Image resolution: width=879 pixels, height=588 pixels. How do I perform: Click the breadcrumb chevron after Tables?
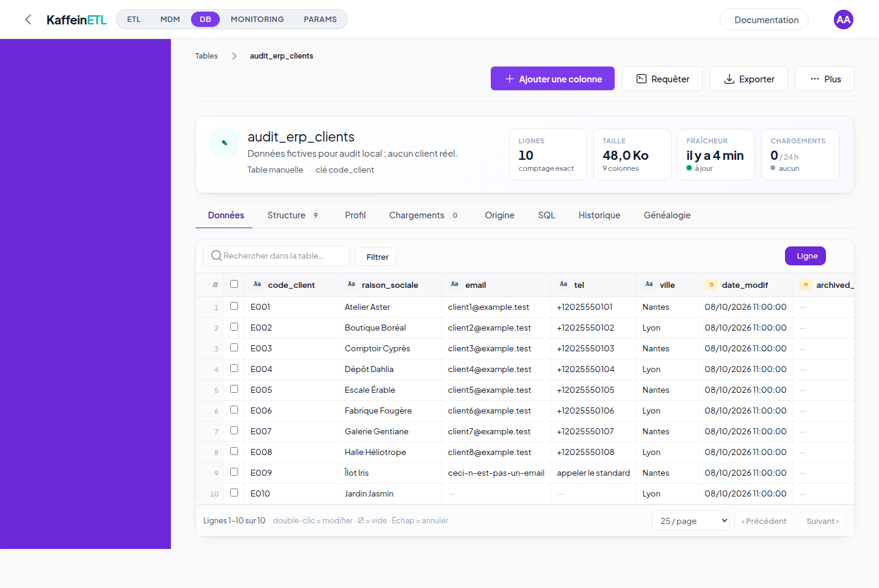coord(234,56)
